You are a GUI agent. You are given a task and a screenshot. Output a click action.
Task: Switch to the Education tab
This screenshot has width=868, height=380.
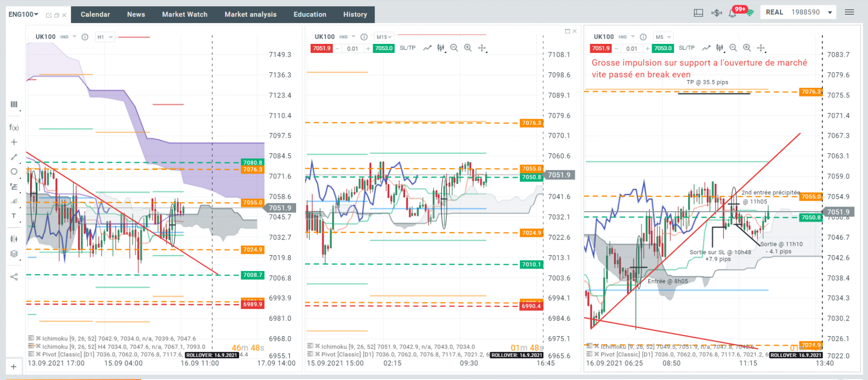(x=310, y=14)
